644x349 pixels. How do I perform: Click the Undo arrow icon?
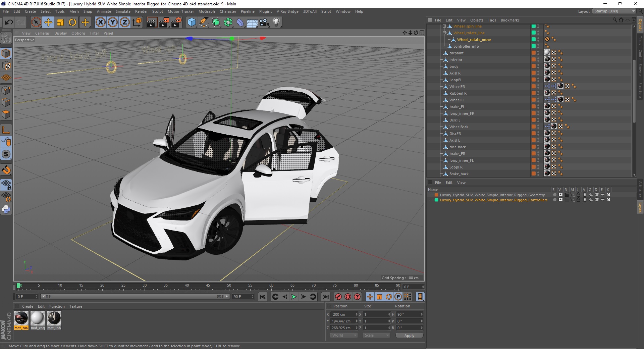coord(9,22)
